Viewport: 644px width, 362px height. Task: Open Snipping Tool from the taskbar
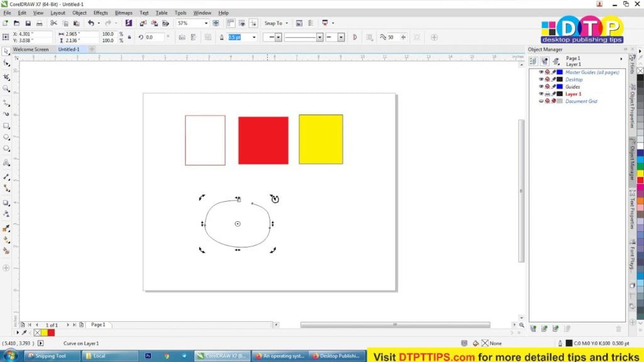pos(50,356)
